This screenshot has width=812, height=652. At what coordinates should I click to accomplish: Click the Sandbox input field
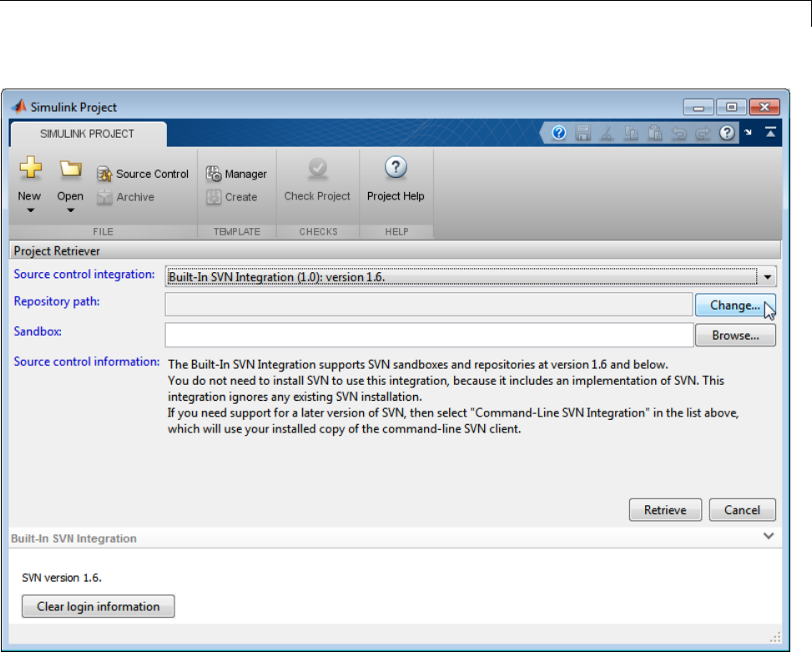coord(429,335)
